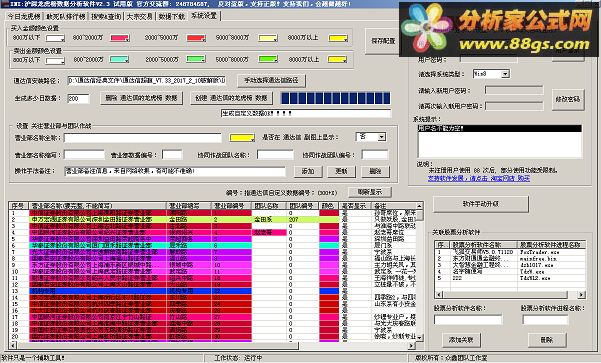601x363 pixels.
Task: Select mainfree row in linked software list
Action: click(510, 259)
